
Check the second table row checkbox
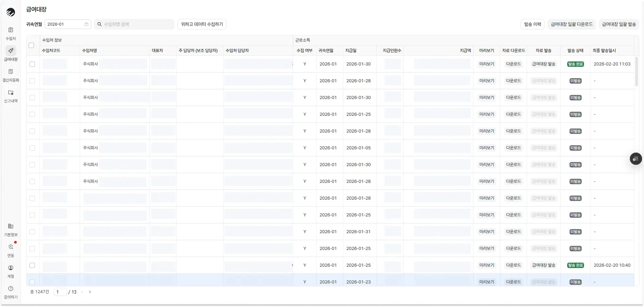pyautogui.click(x=32, y=81)
